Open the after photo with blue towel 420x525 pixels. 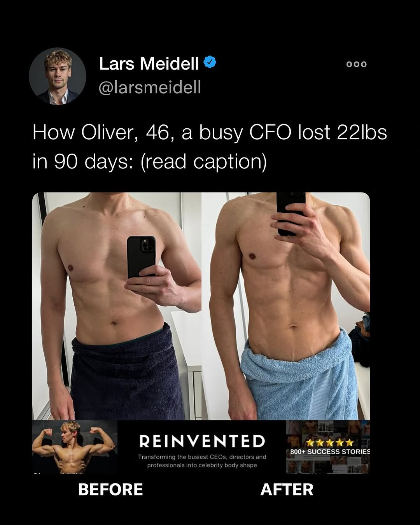tap(286, 306)
